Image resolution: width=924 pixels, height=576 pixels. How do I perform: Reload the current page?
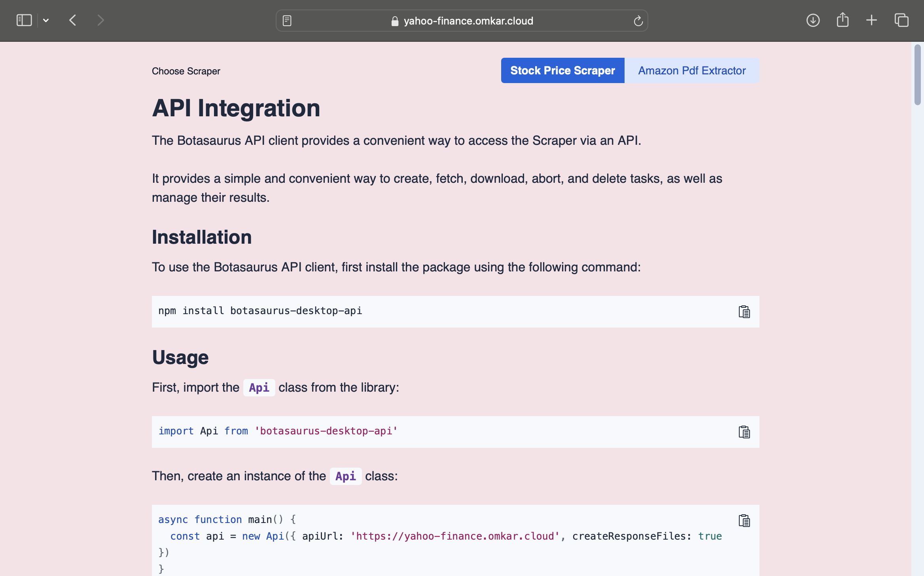pyautogui.click(x=638, y=21)
